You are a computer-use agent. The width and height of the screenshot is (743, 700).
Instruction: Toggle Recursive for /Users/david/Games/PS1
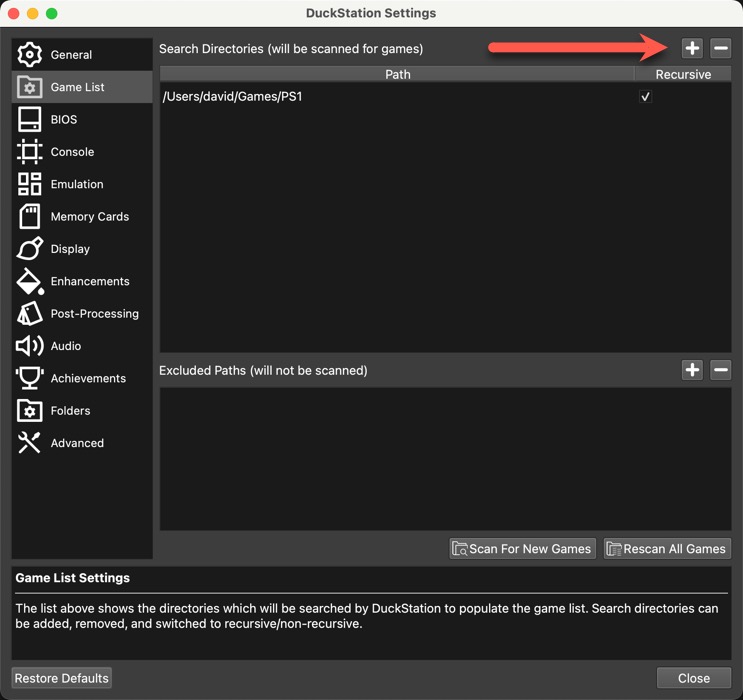point(645,97)
